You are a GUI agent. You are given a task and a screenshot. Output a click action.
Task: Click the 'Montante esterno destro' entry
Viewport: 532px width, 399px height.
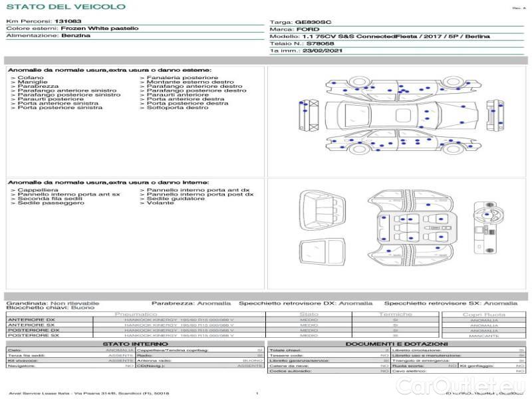190,82
